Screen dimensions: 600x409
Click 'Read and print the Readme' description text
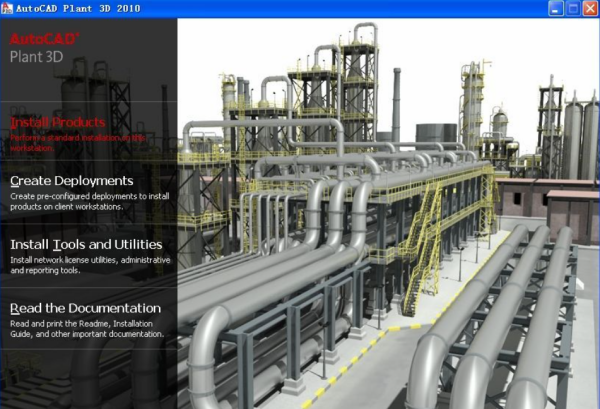(87, 329)
